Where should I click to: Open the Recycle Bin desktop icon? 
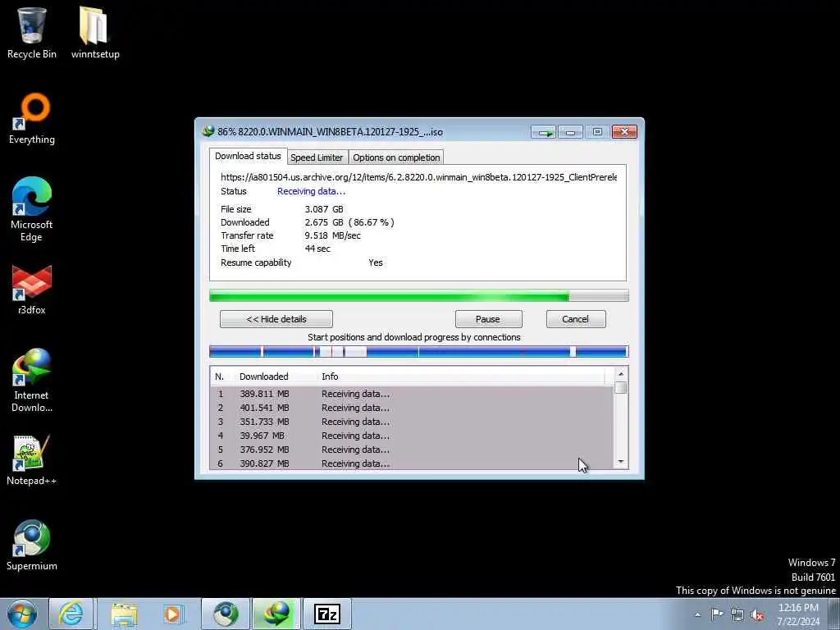coord(32,32)
